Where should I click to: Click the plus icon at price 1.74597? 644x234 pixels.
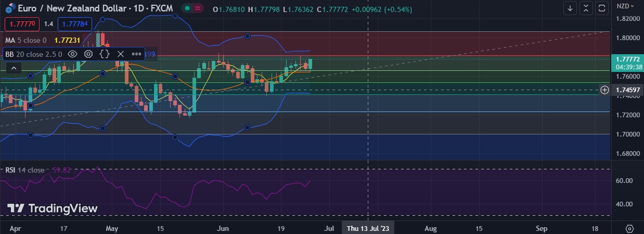(x=604, y=90)
